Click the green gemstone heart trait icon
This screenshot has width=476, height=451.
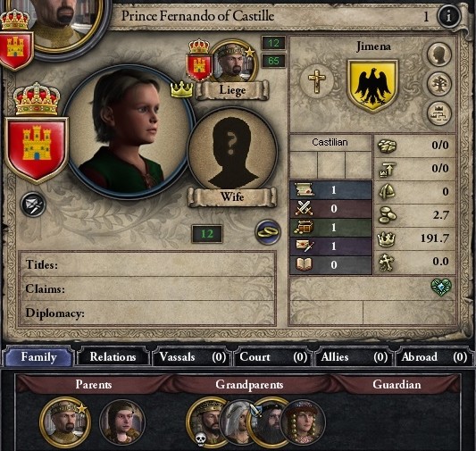pos(441,287)
